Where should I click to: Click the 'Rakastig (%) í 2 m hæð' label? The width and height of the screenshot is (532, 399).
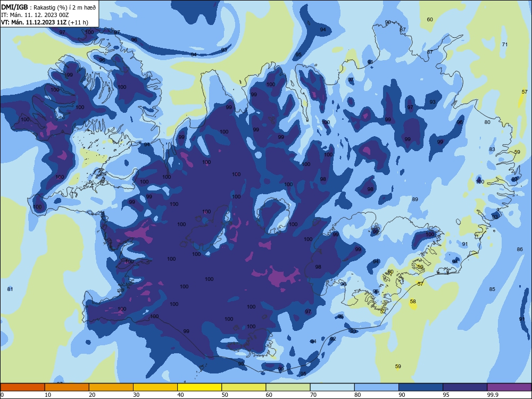[65, 7]
